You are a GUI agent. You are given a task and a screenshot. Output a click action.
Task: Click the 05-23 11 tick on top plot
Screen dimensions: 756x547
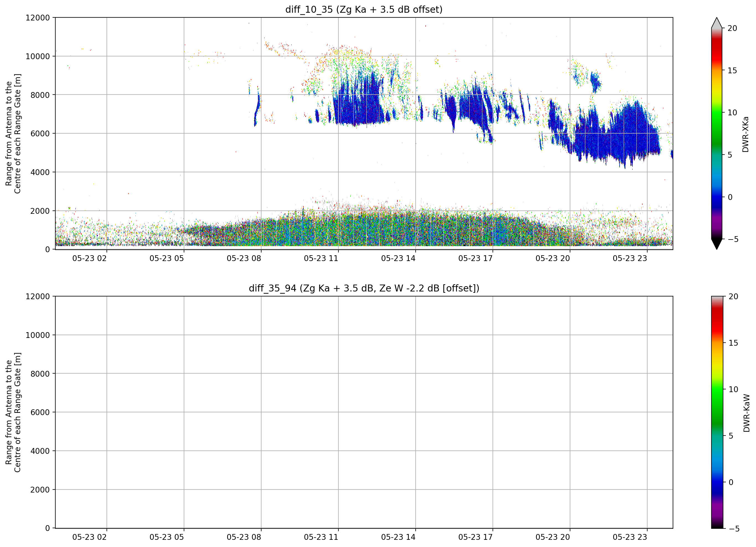click(x=321, y=258)
